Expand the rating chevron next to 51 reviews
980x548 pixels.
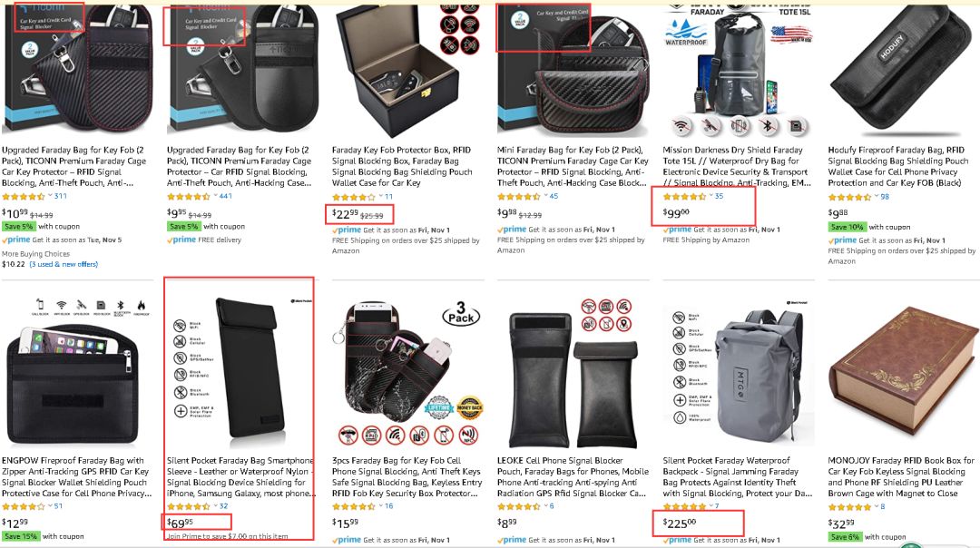click(x=51, y=506)
